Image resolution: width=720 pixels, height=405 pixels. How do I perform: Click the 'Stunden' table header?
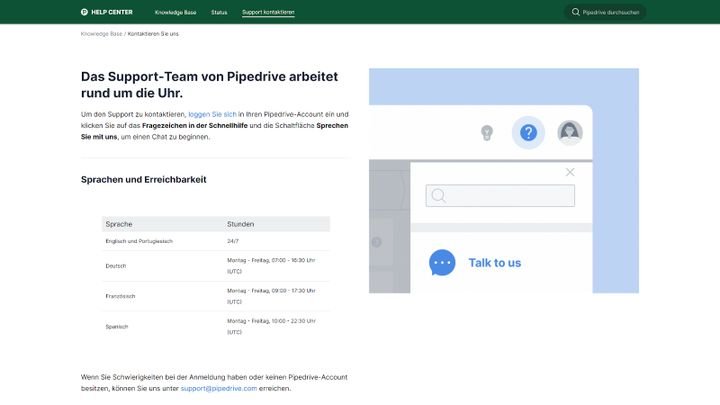(240, 224)
